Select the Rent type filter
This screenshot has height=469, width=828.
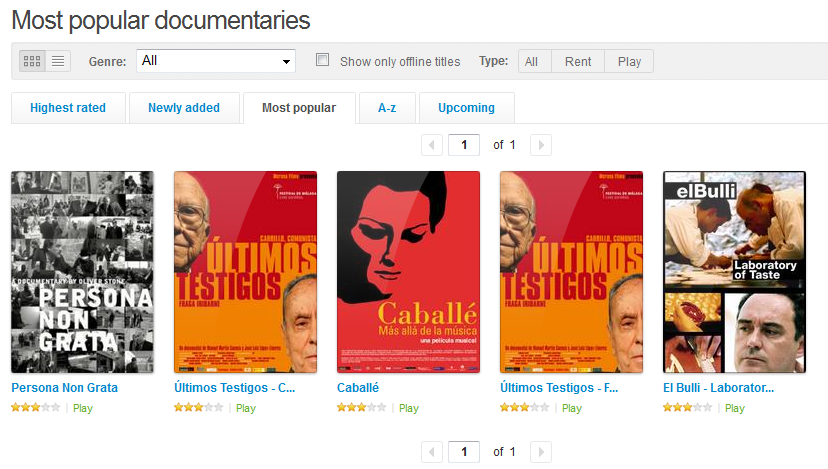[578, 61]
